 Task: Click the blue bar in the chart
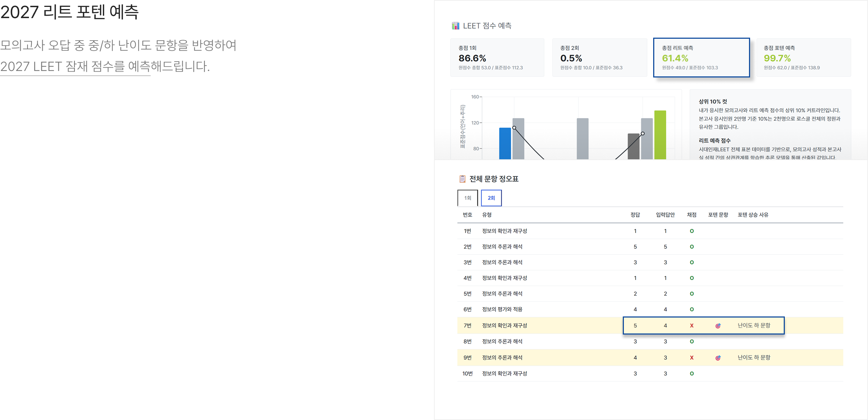505,143
